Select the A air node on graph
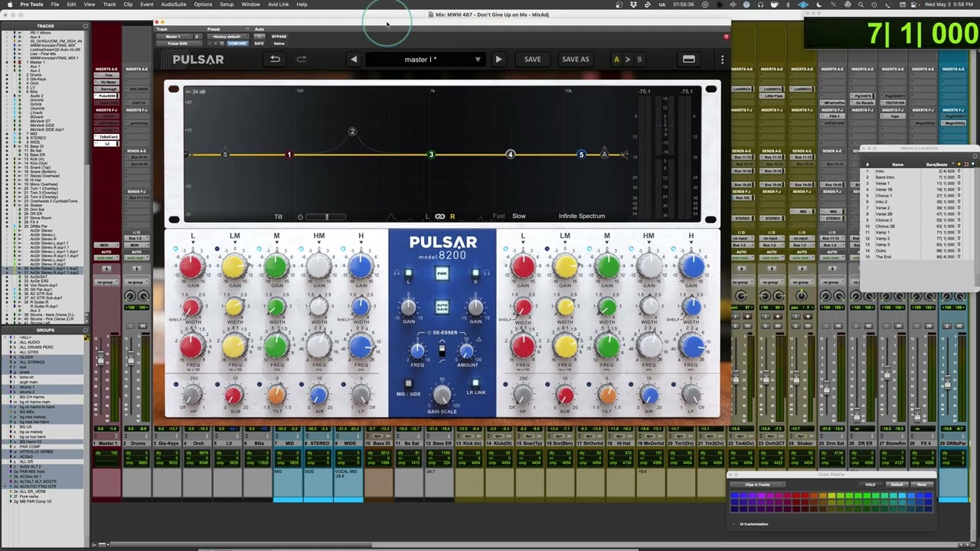Screen dimensions: 980x551 point(605,155)
